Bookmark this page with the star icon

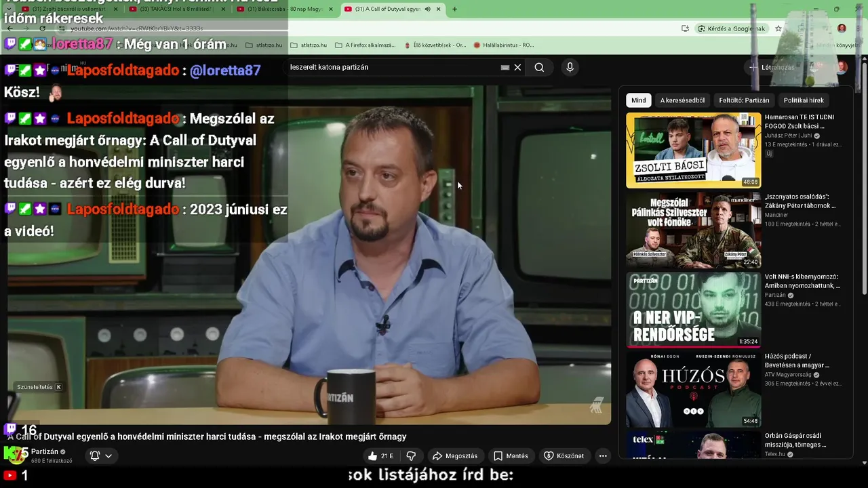click(x=778, y=28)
